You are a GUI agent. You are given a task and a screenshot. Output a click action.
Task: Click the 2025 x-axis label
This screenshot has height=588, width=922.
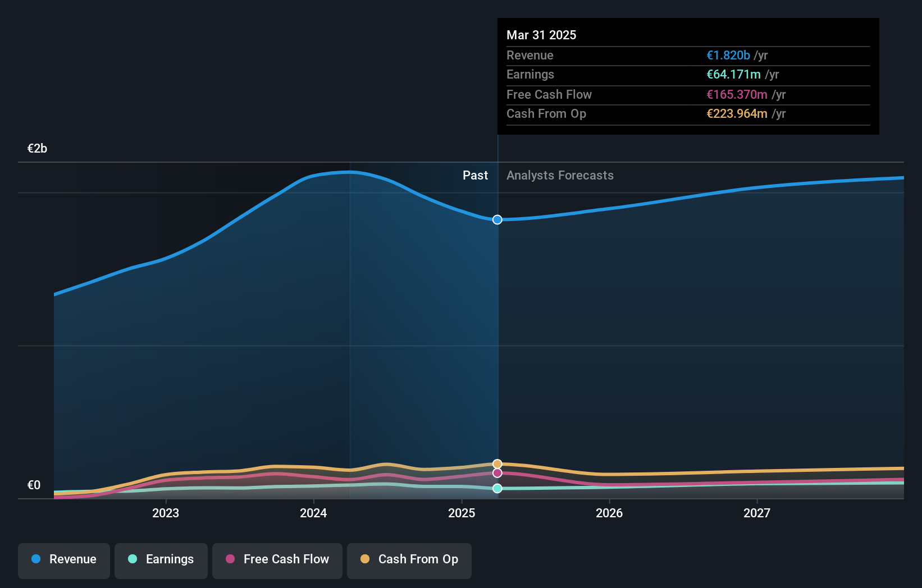(462, 513)
